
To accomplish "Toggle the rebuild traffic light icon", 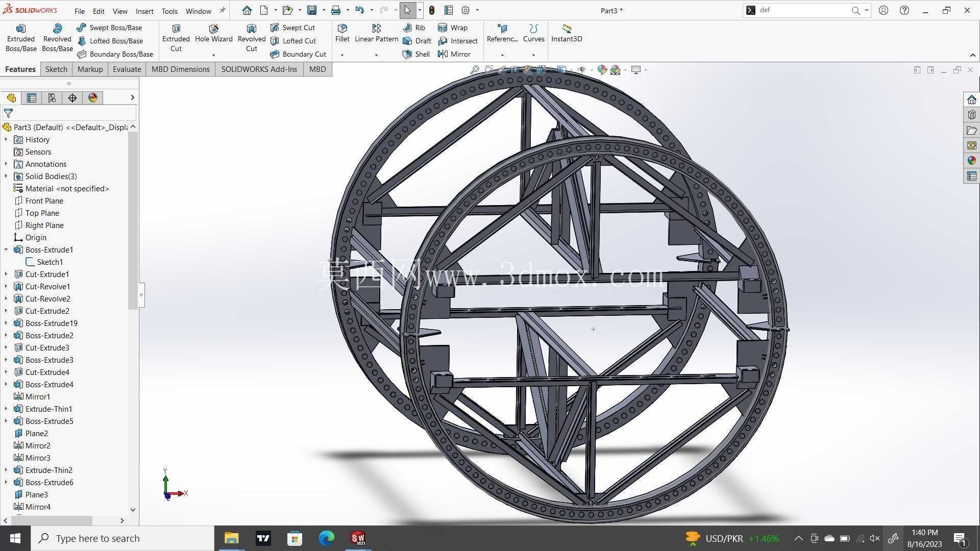I will pyautogui.click(x=432, y=10).
